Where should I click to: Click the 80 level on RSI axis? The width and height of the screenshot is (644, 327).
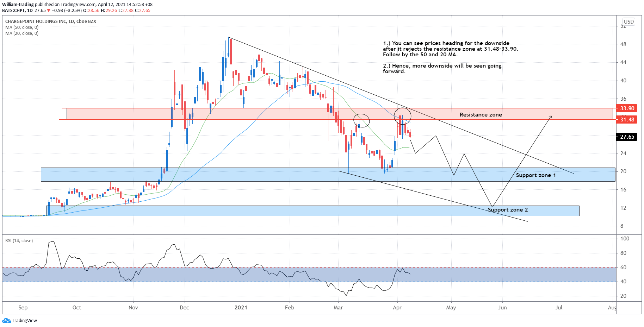tap(623, 253)
